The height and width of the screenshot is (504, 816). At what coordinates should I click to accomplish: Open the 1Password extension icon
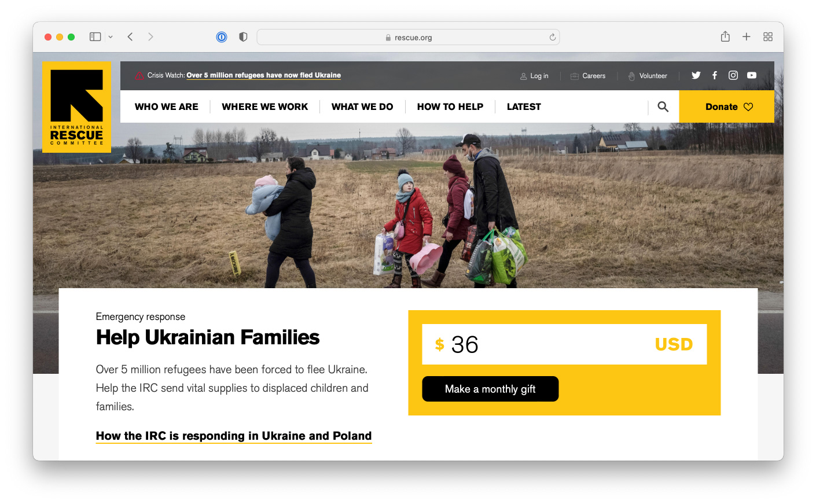point(222,37)
